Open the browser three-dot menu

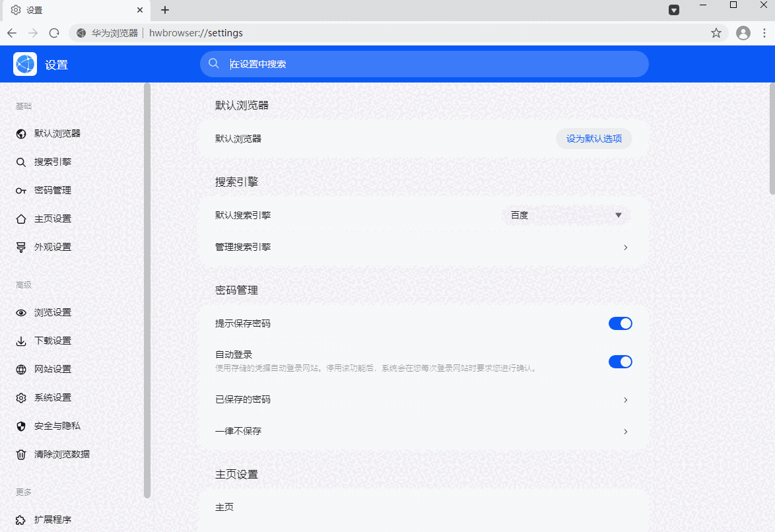[x=764, y=32]
